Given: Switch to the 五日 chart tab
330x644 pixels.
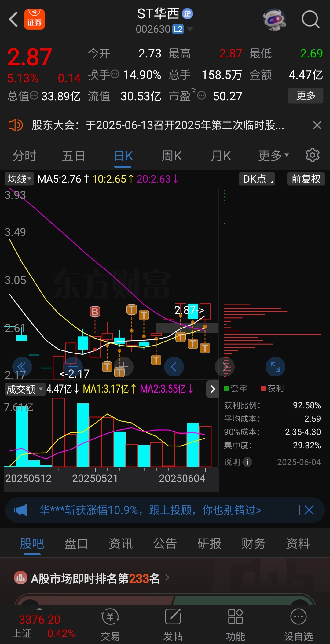Looking at the screenshot, I should click(x=73, y=156).
